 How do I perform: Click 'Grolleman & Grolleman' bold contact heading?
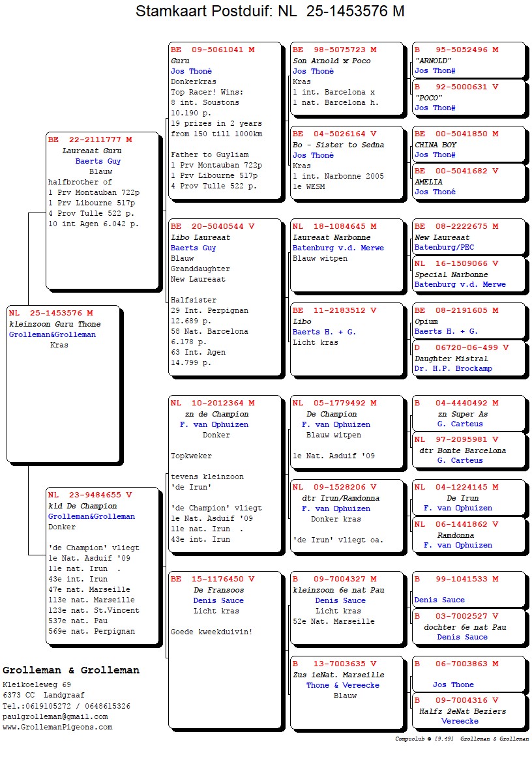tap(71, 670)
